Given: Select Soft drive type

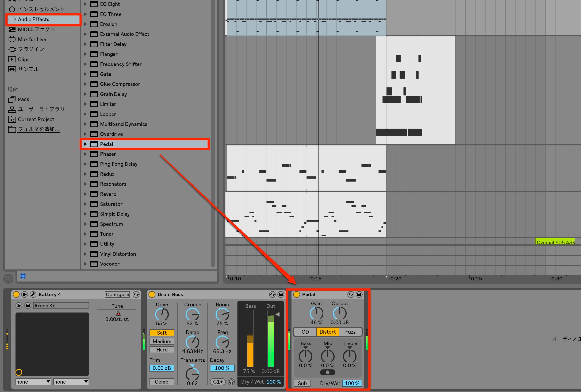Looking at the screenshot, I should (162, 333).
